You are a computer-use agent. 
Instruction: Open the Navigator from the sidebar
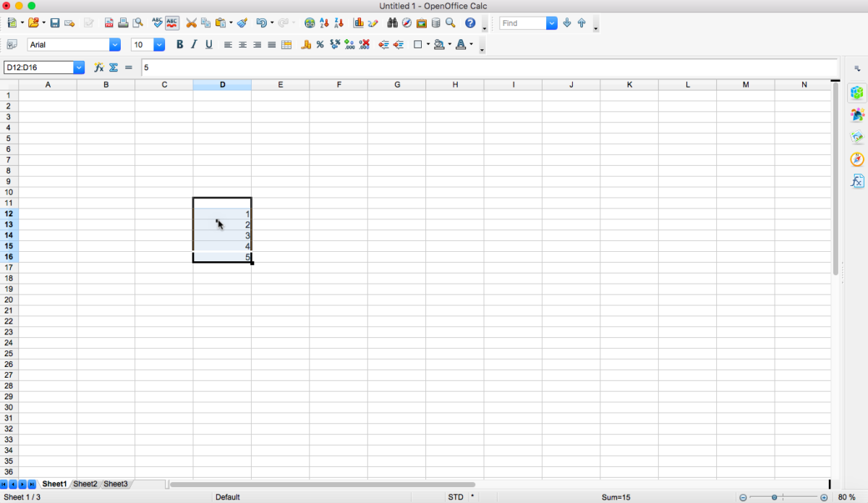tap(856, 159)
